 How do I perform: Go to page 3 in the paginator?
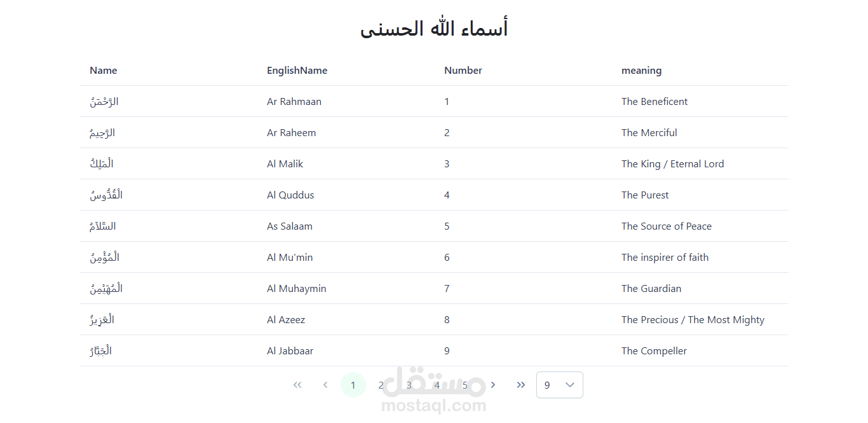(x=409, y=385)
